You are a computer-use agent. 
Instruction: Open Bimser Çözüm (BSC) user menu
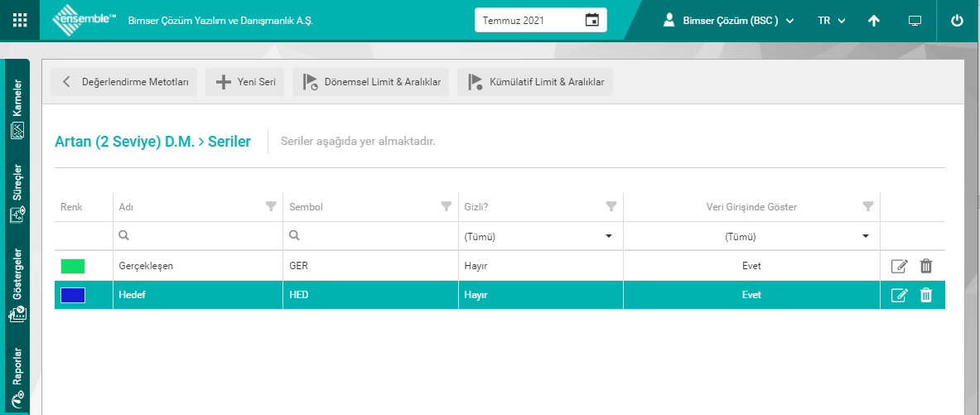tap(728, 21)
